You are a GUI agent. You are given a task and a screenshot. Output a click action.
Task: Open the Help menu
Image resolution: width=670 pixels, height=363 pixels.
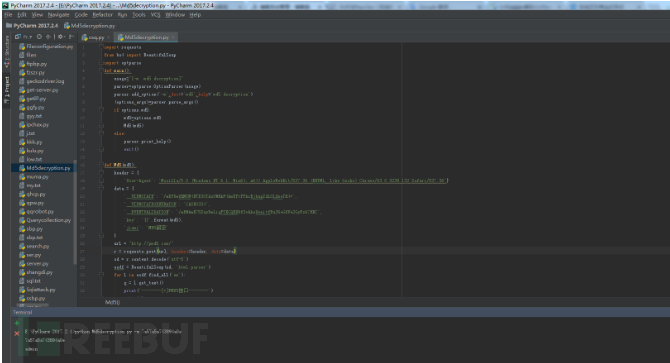point(195,15)
